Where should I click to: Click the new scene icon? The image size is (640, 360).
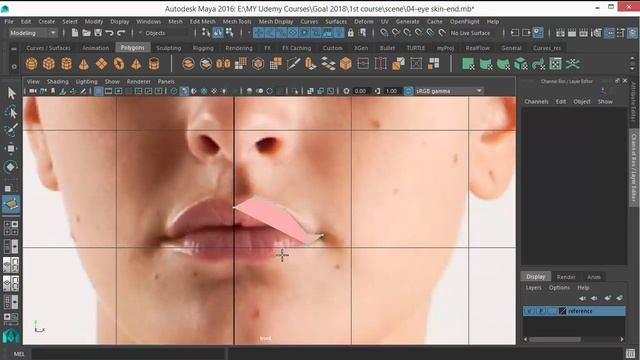pos(75,33)
